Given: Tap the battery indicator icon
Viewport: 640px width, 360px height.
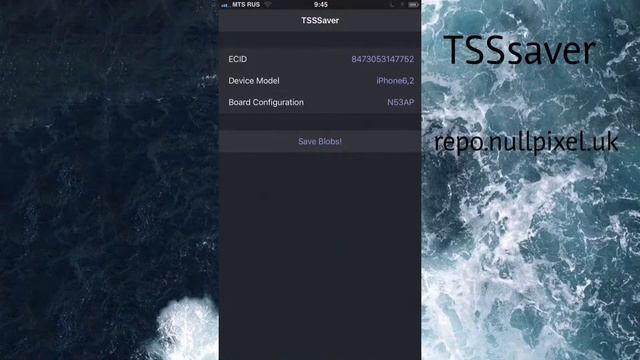Looking at the screenshot, I should click(x=413, y=4).
